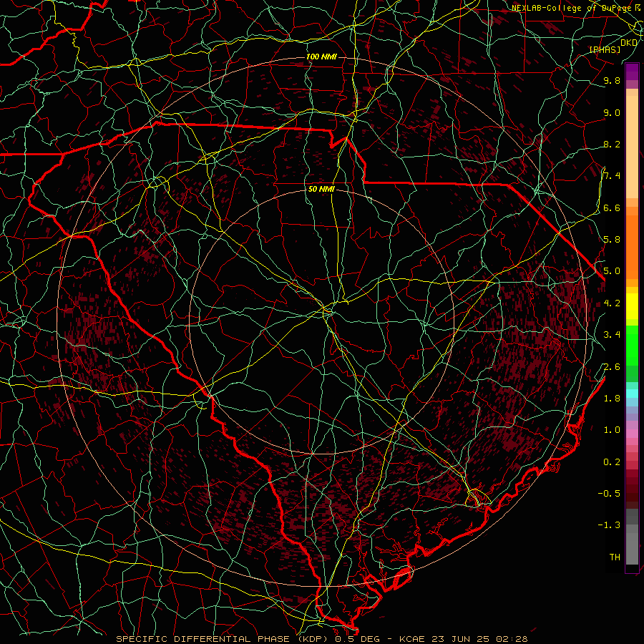Click the pale peach band of the color bar

[632, 147]
